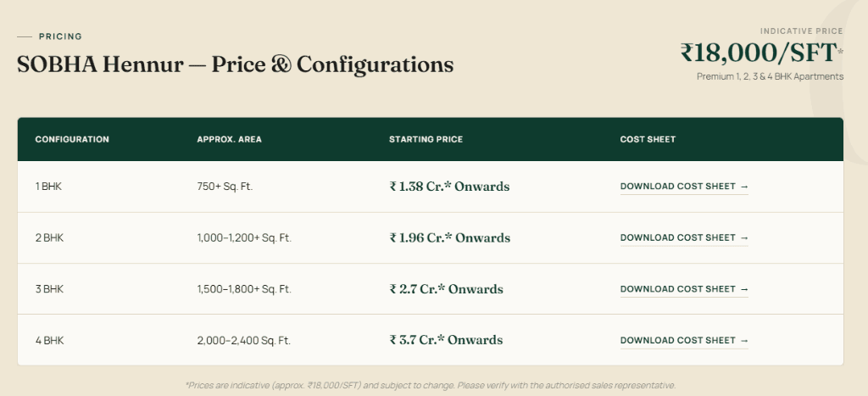Click the arrow icon in 4 BHK row
Screen dimensions: 868x396
click(x=744, y=341)
